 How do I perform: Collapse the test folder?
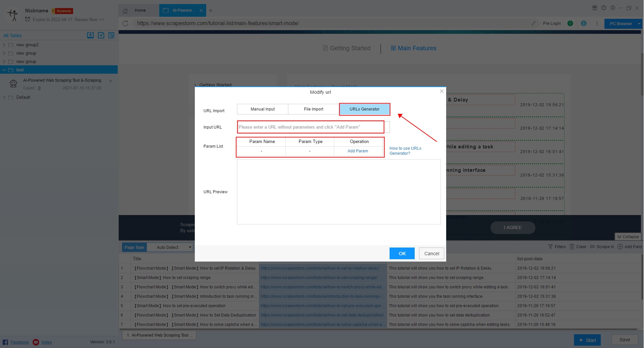4,70
